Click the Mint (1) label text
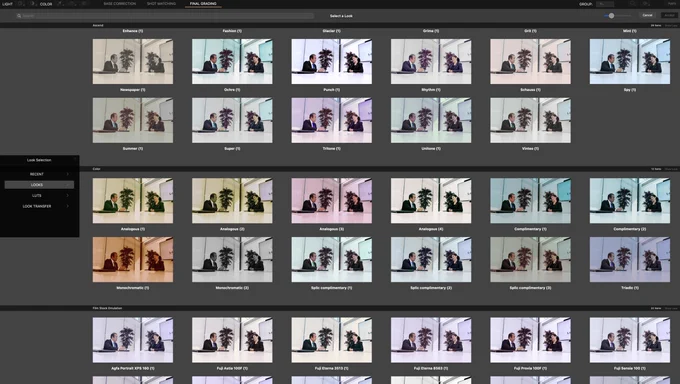The height and width of the screenshot is (384, 680). click(x=630, y=31)
